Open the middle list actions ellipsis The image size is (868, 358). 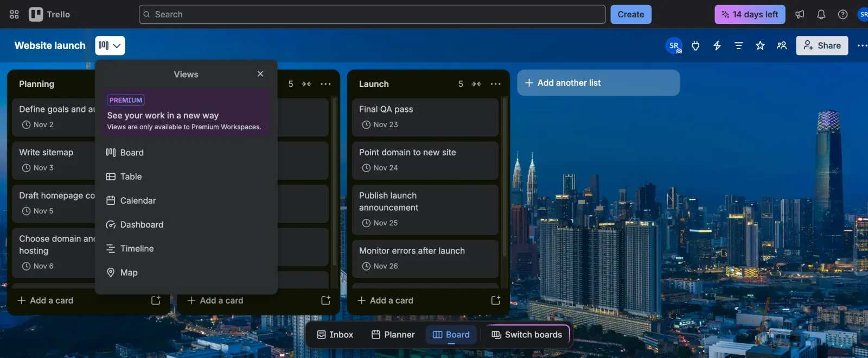point(325,84)
